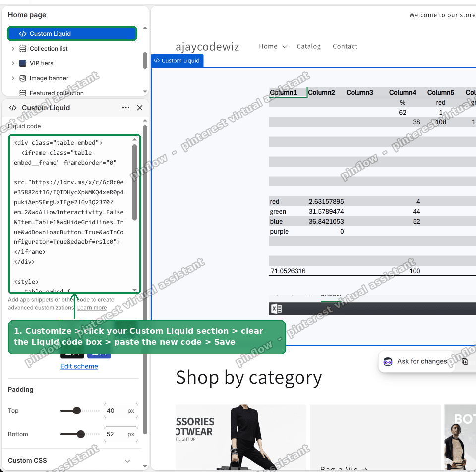Expand the Image banner section
Viewport: 476px width, 472px height.
(x=13, y=78)
